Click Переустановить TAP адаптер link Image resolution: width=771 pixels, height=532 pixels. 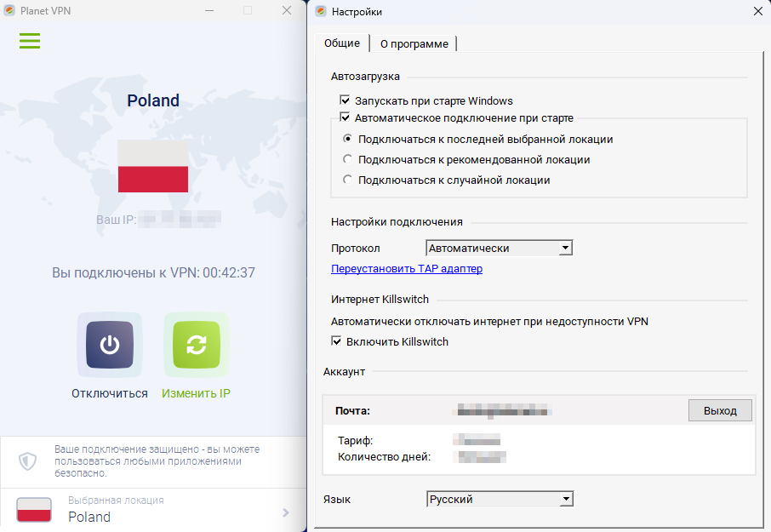coord(407,268)
